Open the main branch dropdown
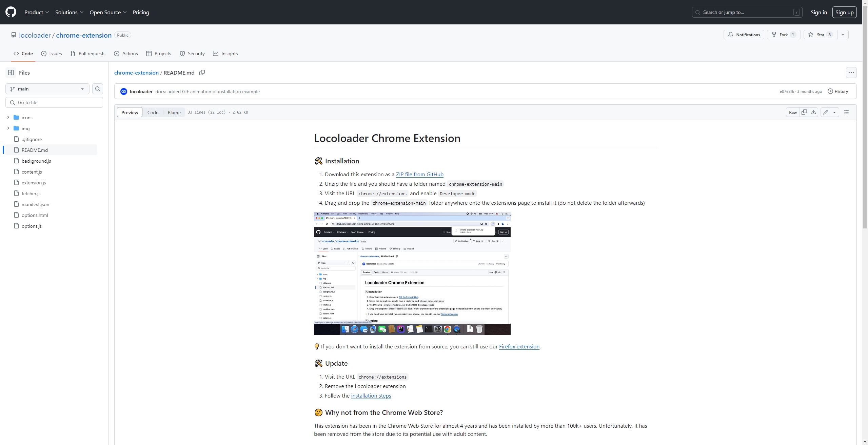Image resolution: width=868 pixels, height=445 pixels. 47,89
